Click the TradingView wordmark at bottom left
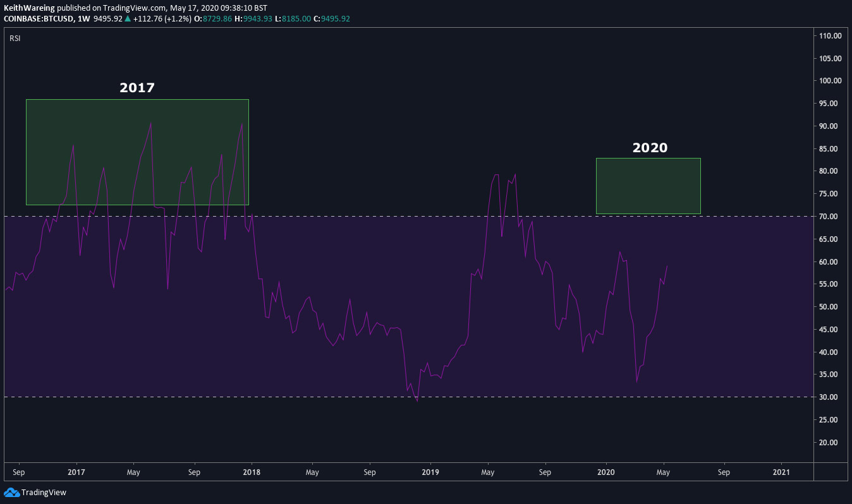 (x=44, y=493)
